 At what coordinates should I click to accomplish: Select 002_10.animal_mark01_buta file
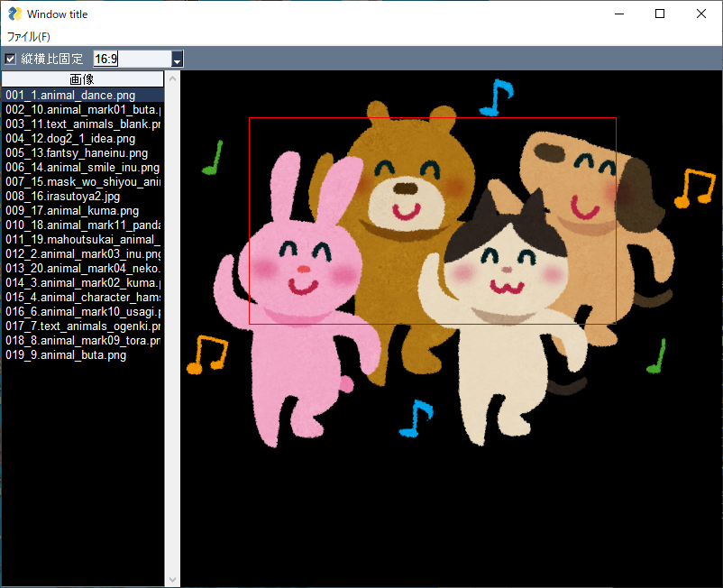click(81, 108)
